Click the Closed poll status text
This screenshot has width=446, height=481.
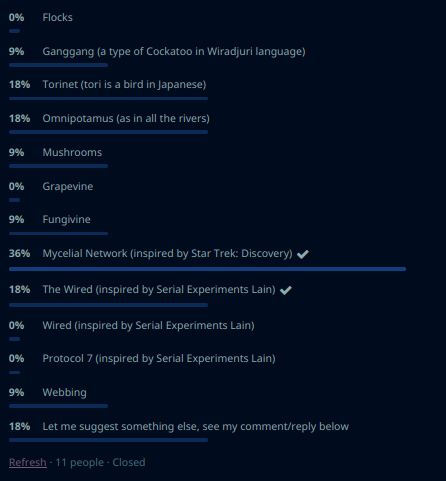coord(129,462)
